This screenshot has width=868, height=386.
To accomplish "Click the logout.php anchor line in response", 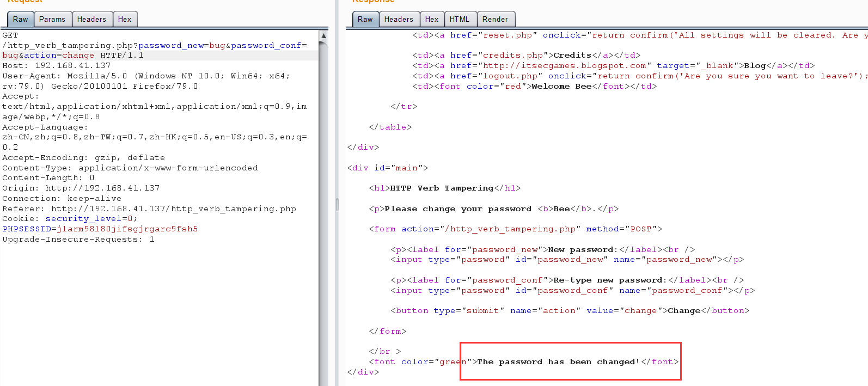I will click(640, 76).
